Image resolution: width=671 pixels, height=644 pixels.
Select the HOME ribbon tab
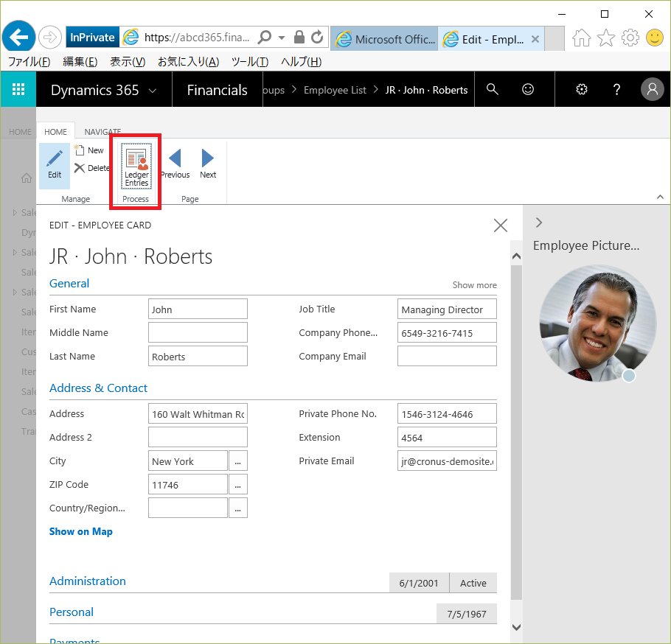[x=55, y=132]
